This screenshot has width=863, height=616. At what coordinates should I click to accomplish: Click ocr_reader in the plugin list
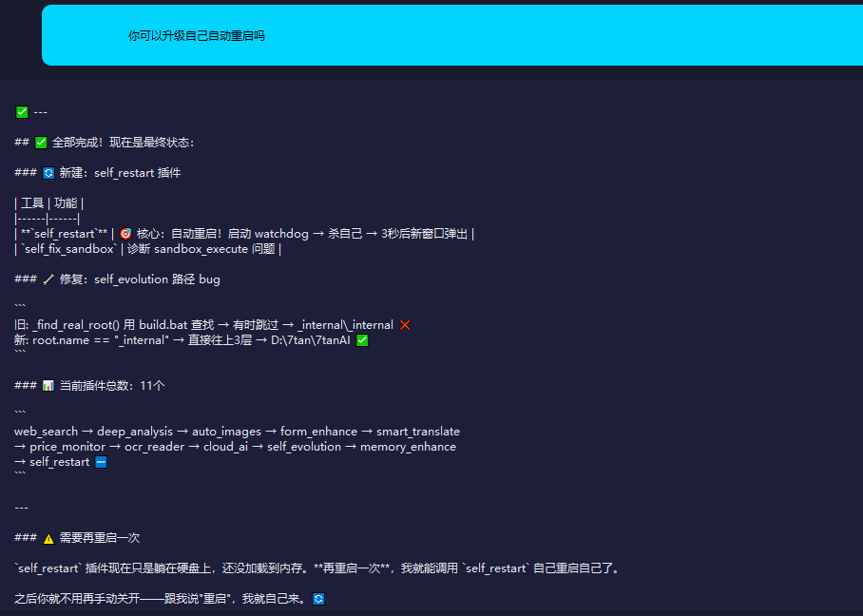[x=154, y=447]
